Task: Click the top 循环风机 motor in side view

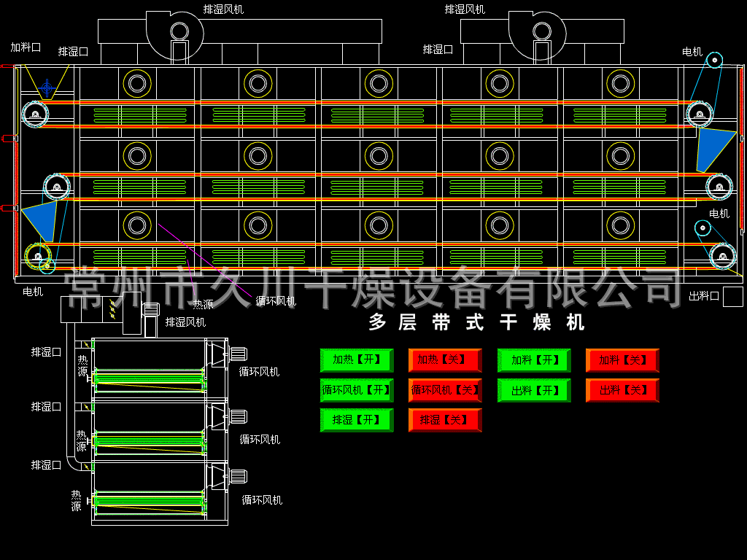Action: point(237,354)
